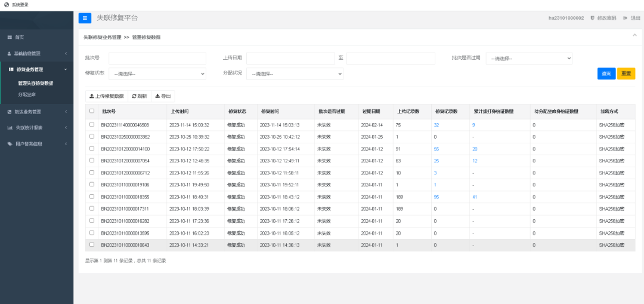Collapse the panel with top-right chevron

click(634, 35)
